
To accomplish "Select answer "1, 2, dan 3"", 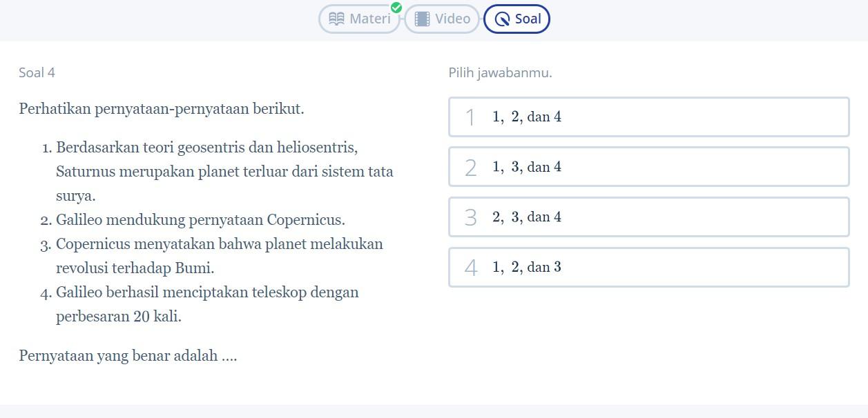I will tap(648, 267).
